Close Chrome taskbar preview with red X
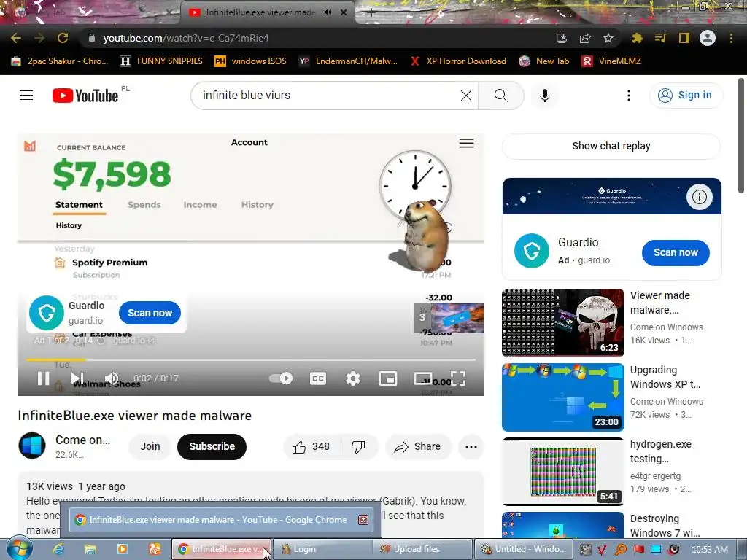 tap(363, 519)
